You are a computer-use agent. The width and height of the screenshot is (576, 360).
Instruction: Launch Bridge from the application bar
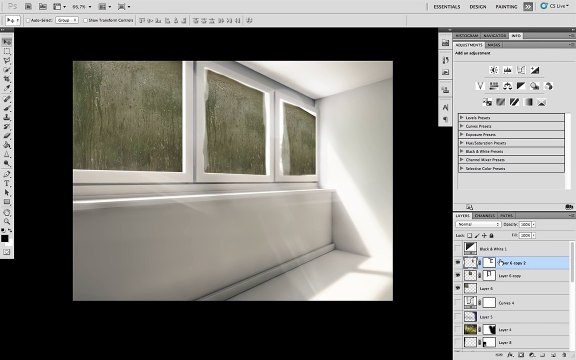[x=29, y=6]
